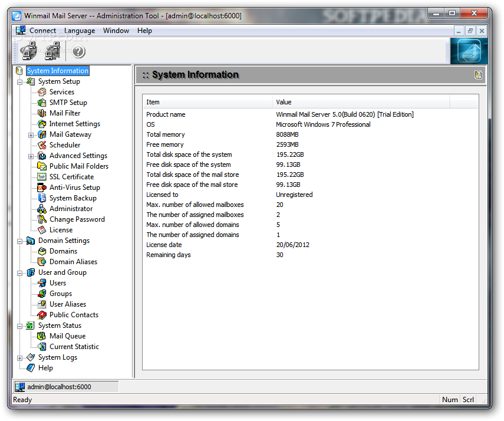Collapse the User and Group node
The height and width of the screenshot is (421, 504).
(20, 273)
